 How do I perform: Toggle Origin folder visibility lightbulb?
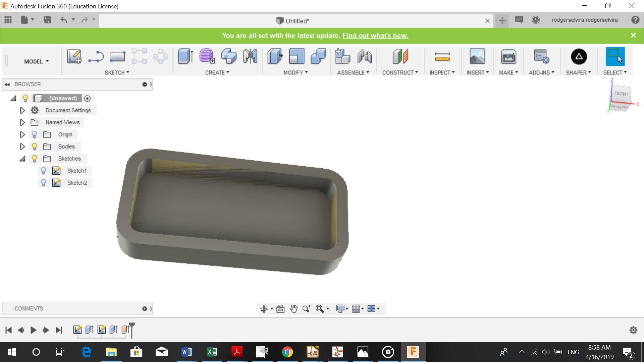[35, 134]
